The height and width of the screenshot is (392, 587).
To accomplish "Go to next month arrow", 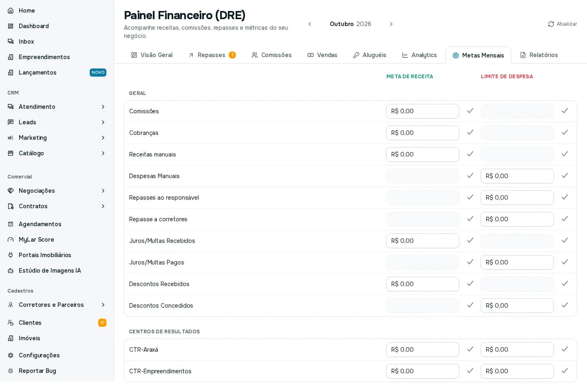I will 391,24.
